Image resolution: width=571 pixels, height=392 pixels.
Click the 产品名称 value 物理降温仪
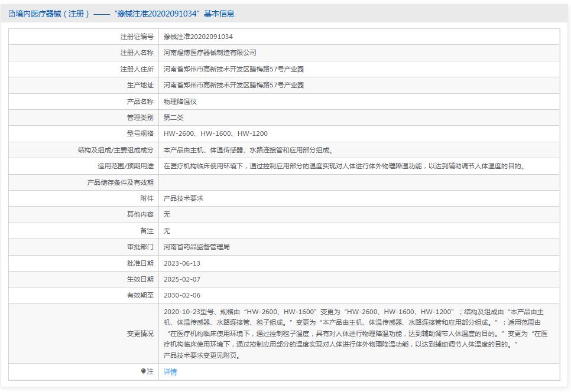click(x=181, y=101)
